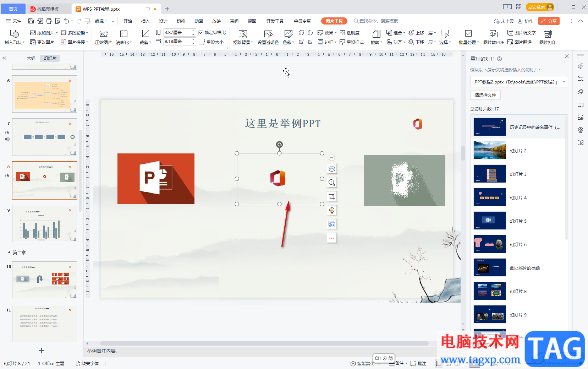Image resolution: width=588 pixels, height=369 pixels.
Task: Click the 立即登录 login button
Action: point(540,7)
